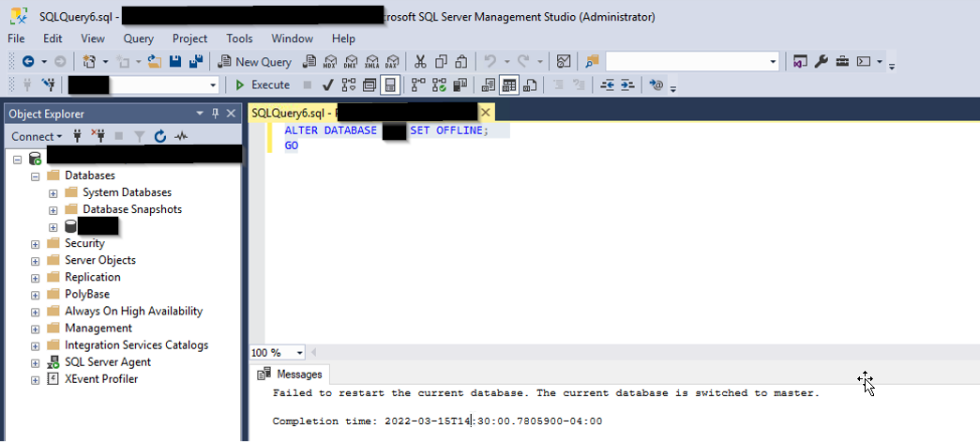The width and height of the screenshot is (980, 444).
Task: Click the Increase Indent icon
Action: click(628, 84)
